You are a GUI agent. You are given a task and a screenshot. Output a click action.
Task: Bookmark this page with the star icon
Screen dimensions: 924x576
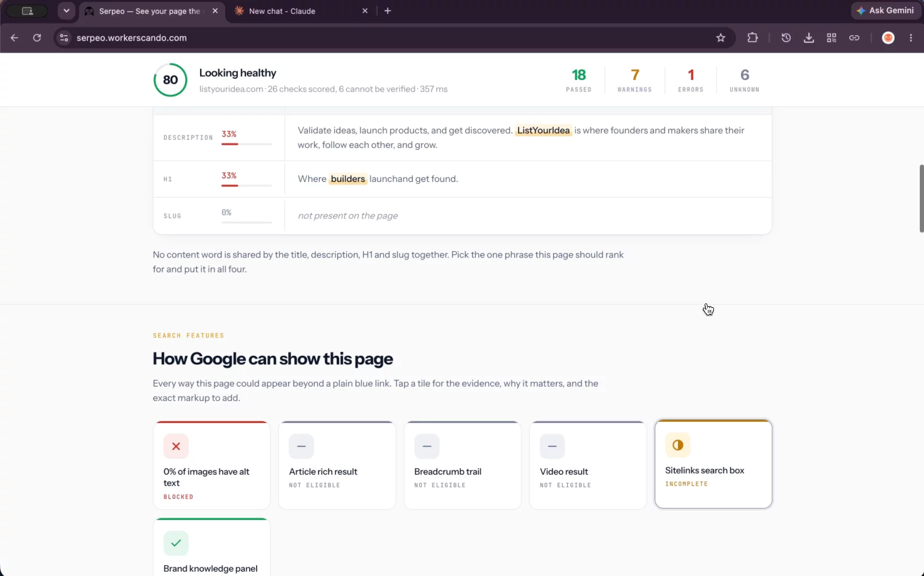pos(721,38)
